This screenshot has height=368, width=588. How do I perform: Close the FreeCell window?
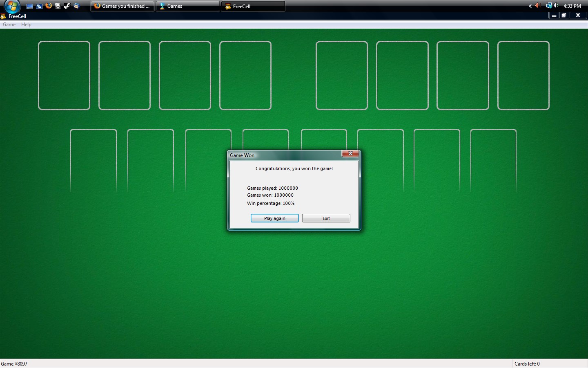coord(578,16)
